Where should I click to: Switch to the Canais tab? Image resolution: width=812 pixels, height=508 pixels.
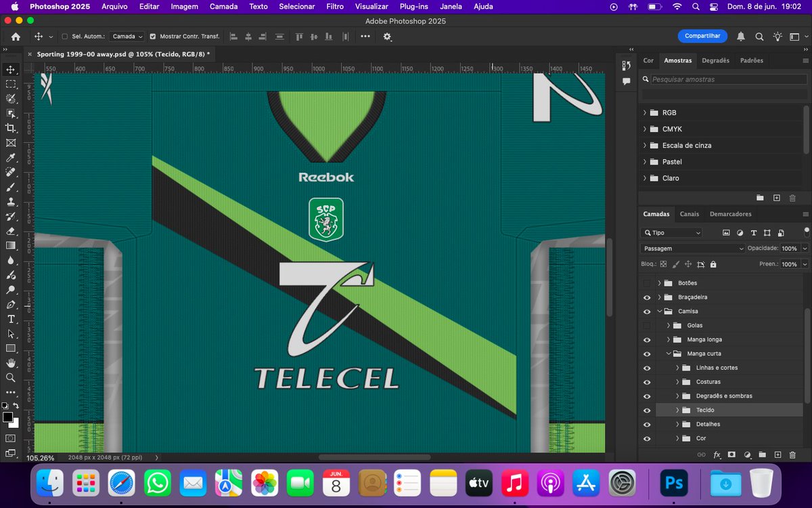click(690, 214)
